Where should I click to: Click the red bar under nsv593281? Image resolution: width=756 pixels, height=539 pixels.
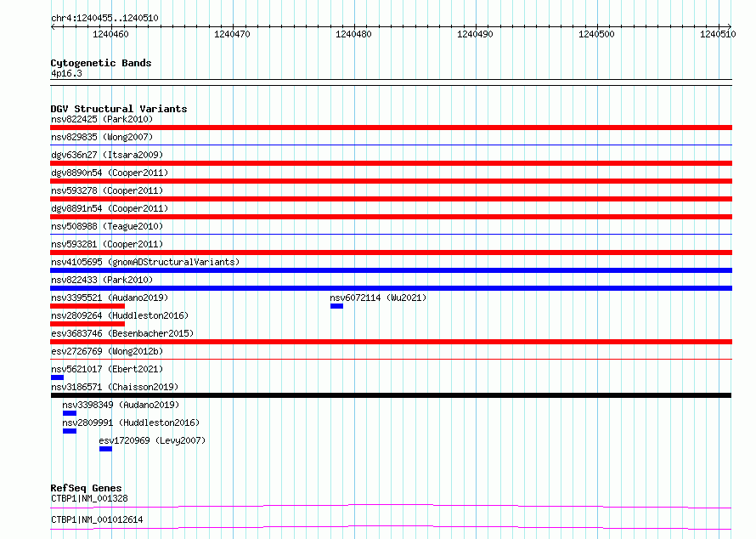click(391, 252)
